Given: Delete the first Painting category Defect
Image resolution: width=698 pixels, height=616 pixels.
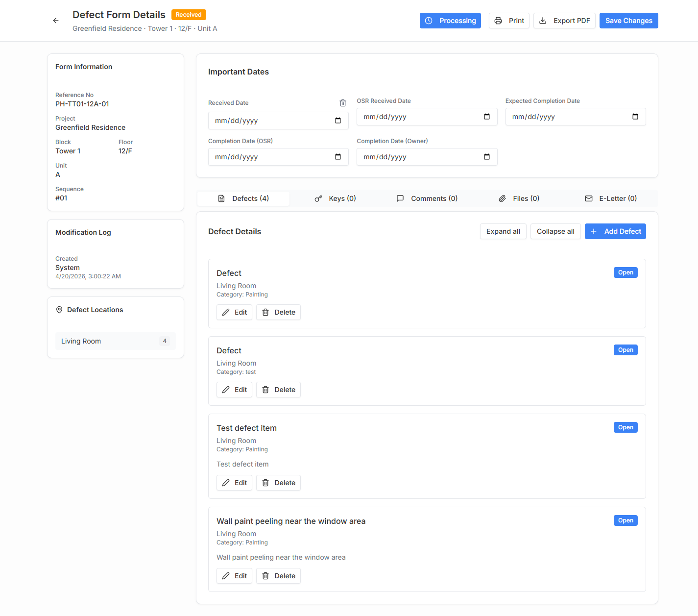Looking at the screenshot, I should tap(278, 312).
